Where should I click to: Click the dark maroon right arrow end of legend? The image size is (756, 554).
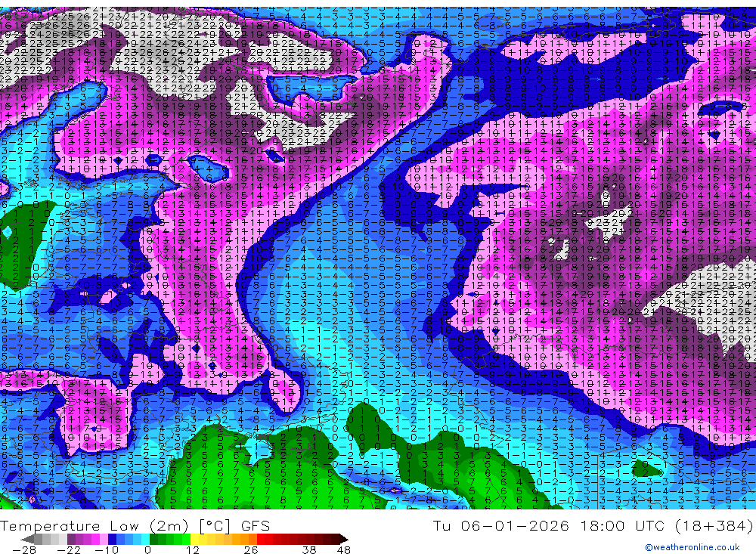point(344,540)
